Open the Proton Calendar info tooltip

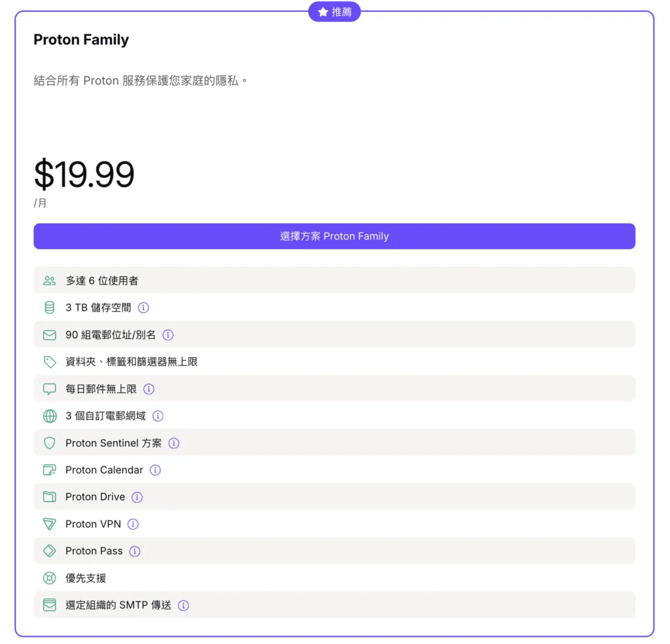tap(155, 470)
